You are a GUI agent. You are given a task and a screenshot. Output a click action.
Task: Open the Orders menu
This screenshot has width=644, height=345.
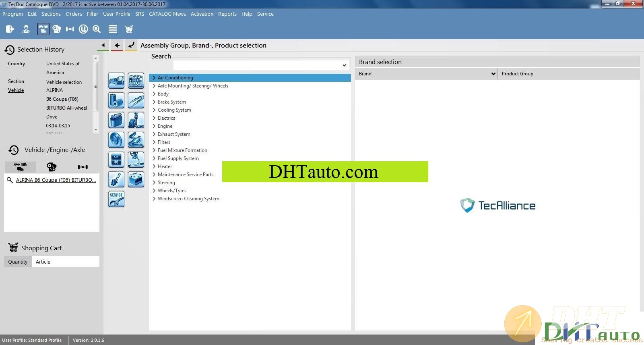(x=74, y=14)
